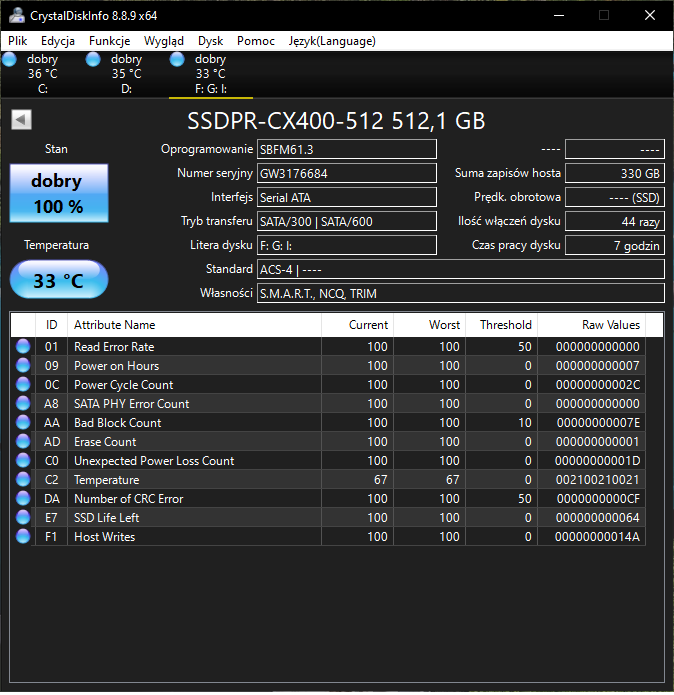Minimize the CrystalDiskInfo window

(x=559, y=16)
